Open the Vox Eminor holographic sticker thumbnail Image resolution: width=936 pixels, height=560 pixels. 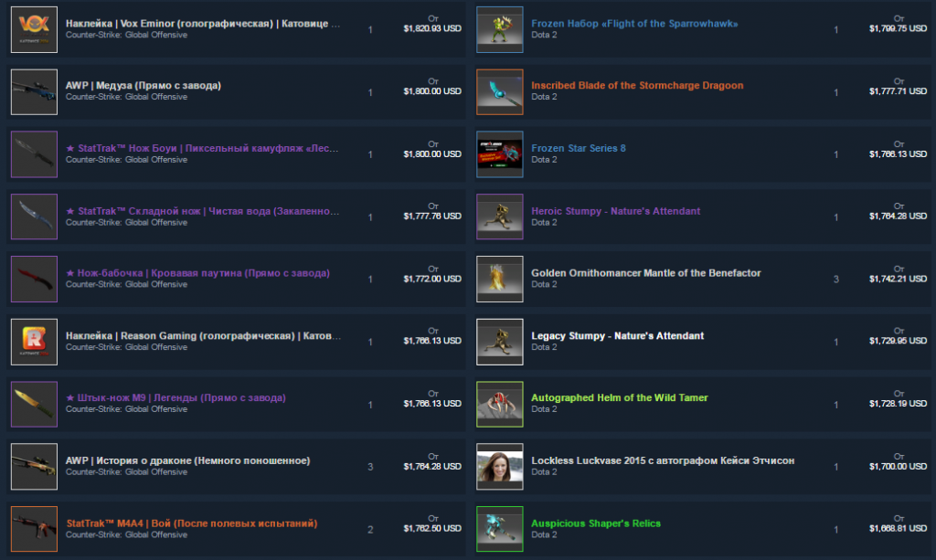coord(34,30)
